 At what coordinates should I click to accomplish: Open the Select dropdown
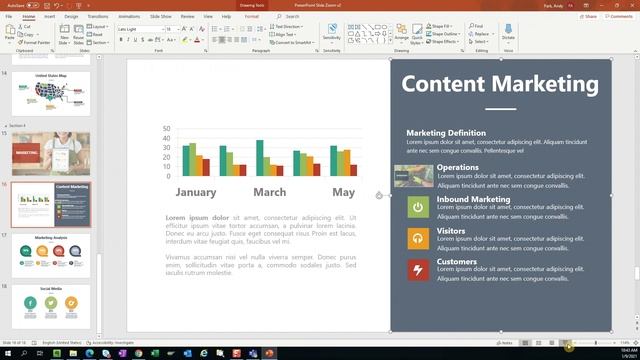479,42
